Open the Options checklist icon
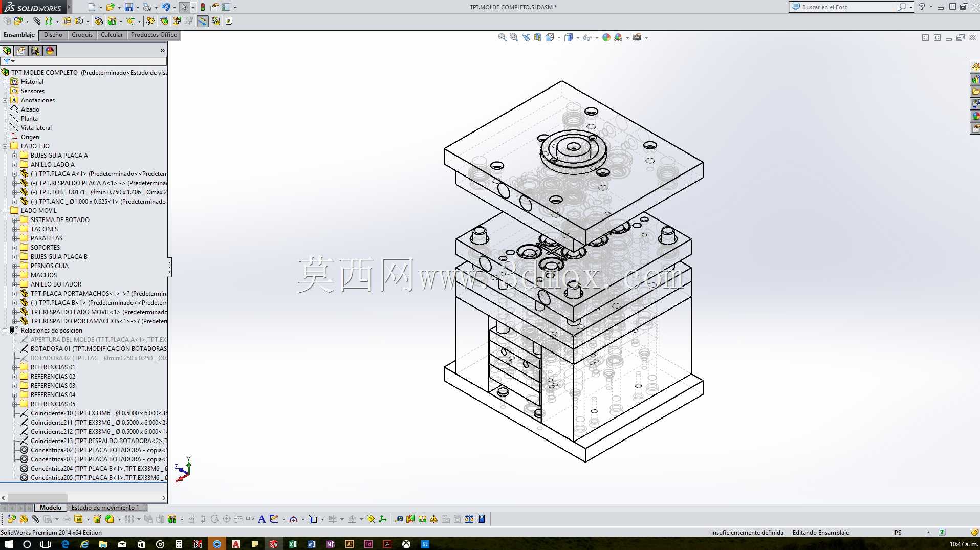Viewport: 980px width, 550px height. pyautogui.click(x=226, y=7)
